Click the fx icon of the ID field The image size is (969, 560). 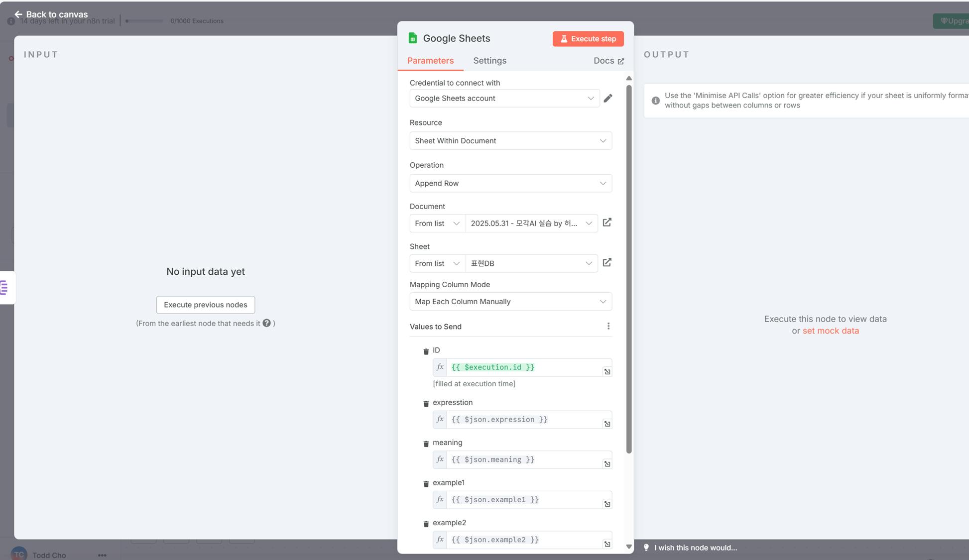click(440, 367)
